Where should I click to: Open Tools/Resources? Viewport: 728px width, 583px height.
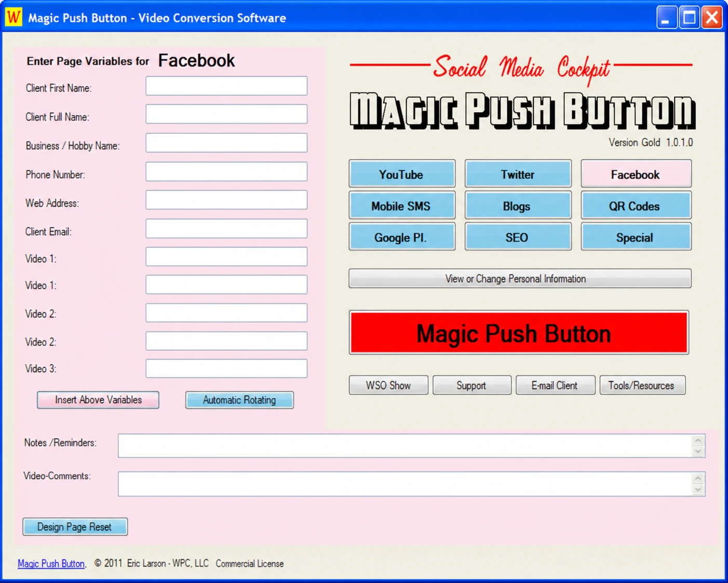(x=642, y=385)
